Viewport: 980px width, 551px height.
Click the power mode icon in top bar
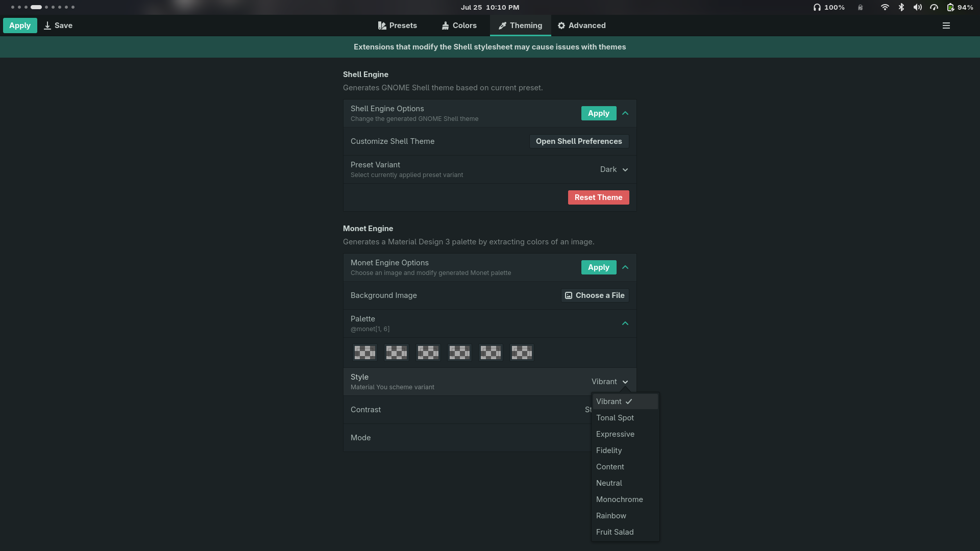(934, 7)
